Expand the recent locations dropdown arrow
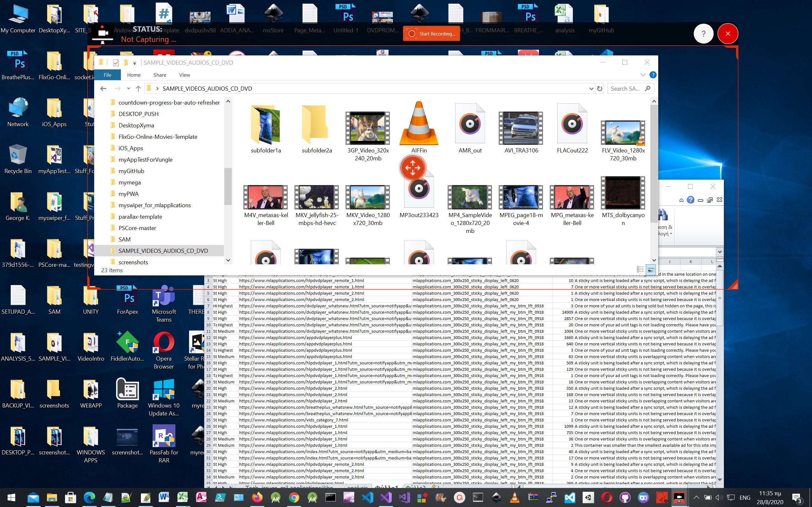The width and height of the screenshot is (812, 507). (128, 88)
